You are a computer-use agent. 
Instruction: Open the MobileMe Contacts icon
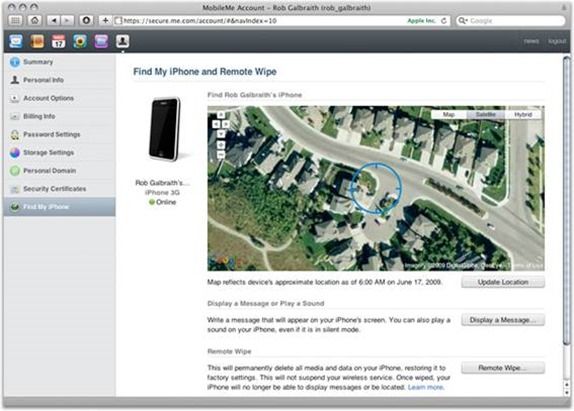[37, 41]
